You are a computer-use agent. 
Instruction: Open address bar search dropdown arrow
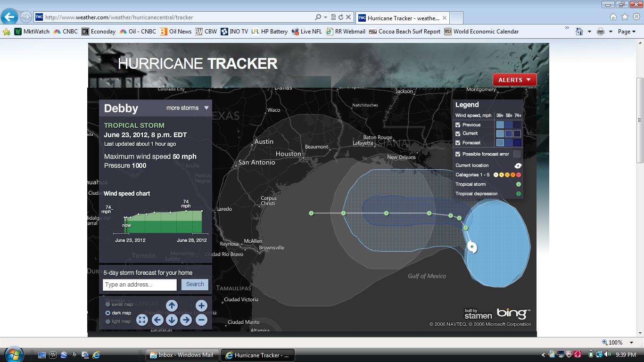point(325,17)
